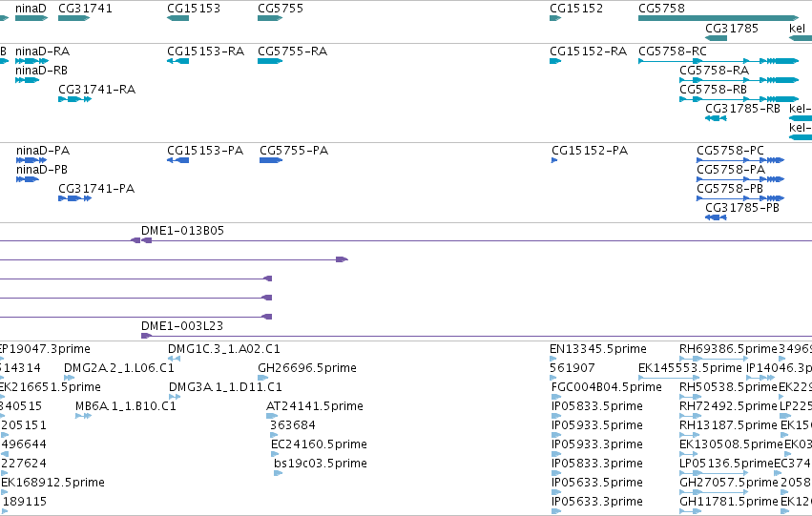This screenshot has width=812, height=516.
Task: Select the ninaD gene glyph
Action: tap(31, 18)
